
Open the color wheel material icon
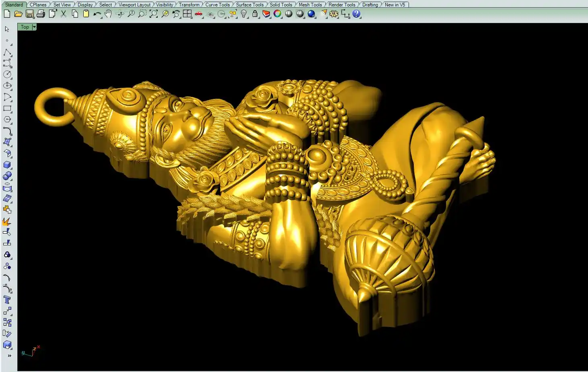[x=278, y=14]
